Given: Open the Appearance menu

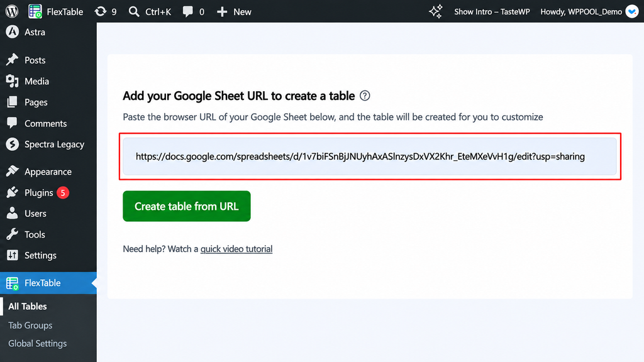Looking at the screenshot, I should [x=48, y=171].
